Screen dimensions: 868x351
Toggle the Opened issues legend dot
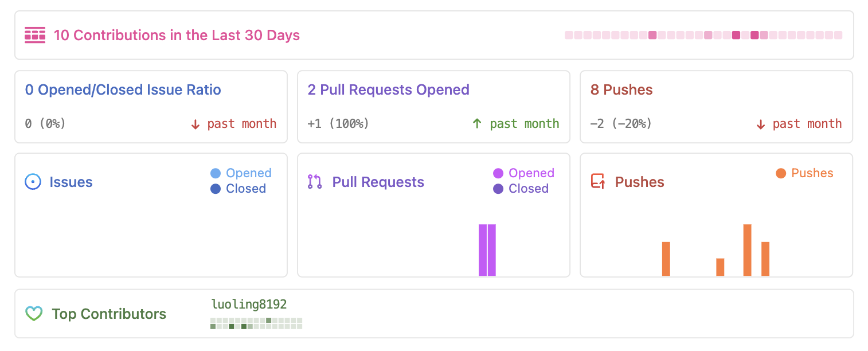pyautogui.click(x=216, y=173)
